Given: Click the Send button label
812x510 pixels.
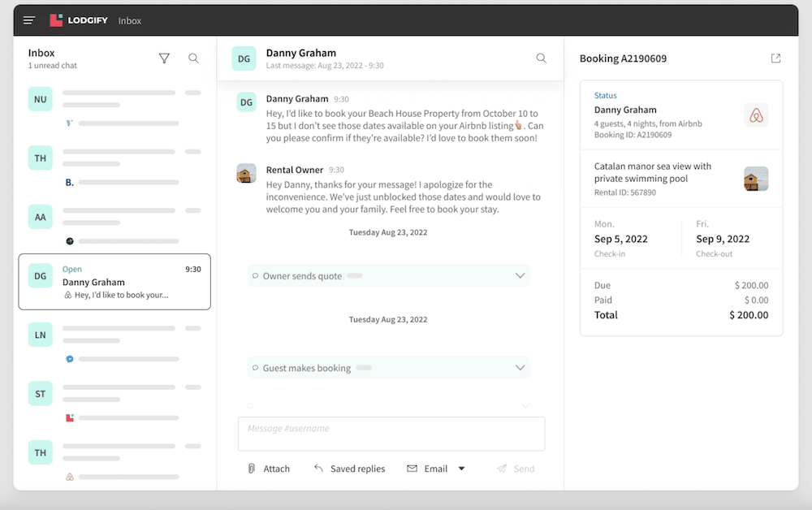Looking at the screenshot, I should 524,469.
